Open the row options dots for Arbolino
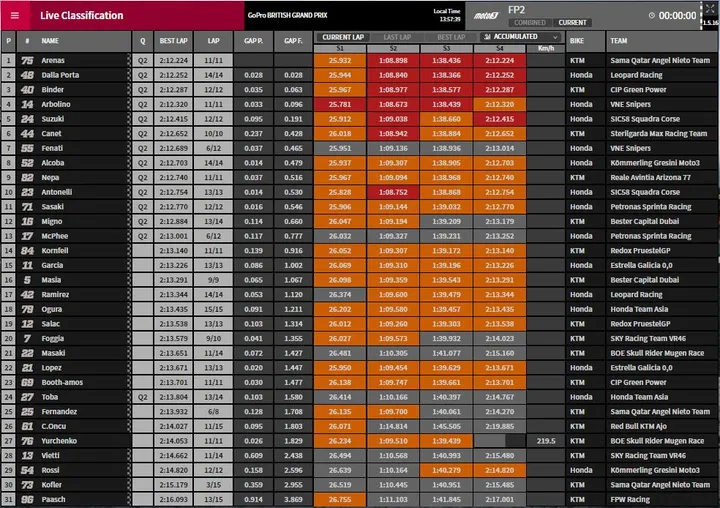The width and height of the screenshot is (720, 508). pos(129,104)
